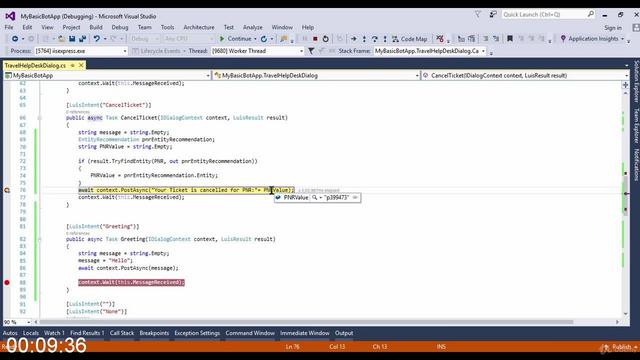Image resolution: width=640 pixels, height=360 pixels.
Task: Open the Solution Explorer side tab
Action: (636, 82)
